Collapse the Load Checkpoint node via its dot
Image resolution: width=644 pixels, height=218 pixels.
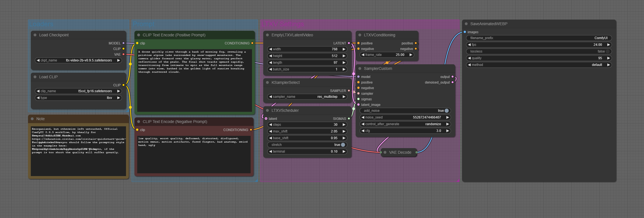pos(35,35)
